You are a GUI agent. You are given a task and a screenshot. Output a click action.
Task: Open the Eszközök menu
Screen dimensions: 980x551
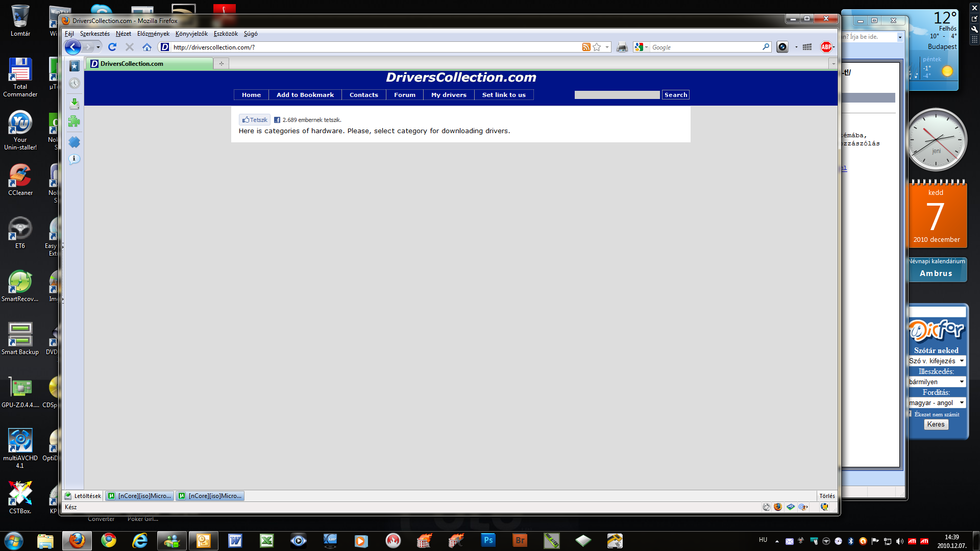click(226, 34)
